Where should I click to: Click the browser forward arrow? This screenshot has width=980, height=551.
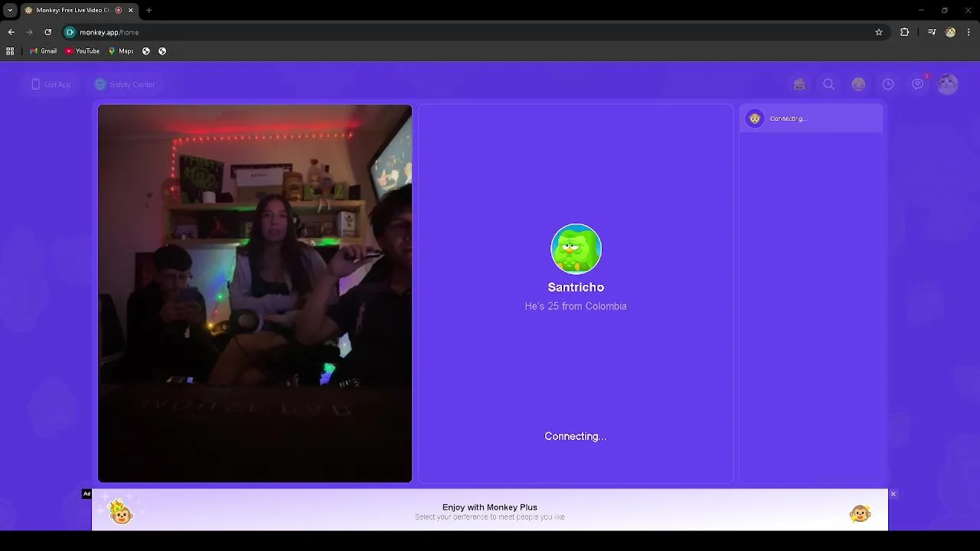click(29, 32)
